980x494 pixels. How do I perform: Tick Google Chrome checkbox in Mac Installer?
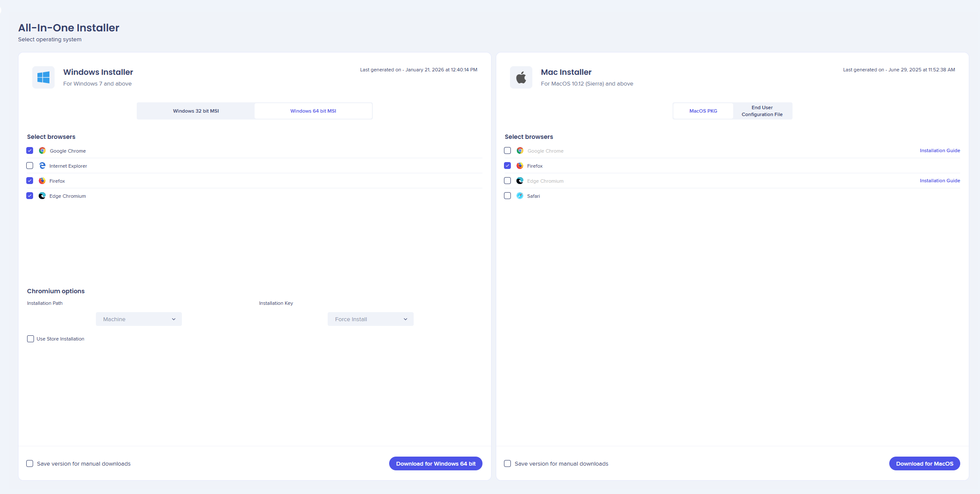(x=507, y=150)
